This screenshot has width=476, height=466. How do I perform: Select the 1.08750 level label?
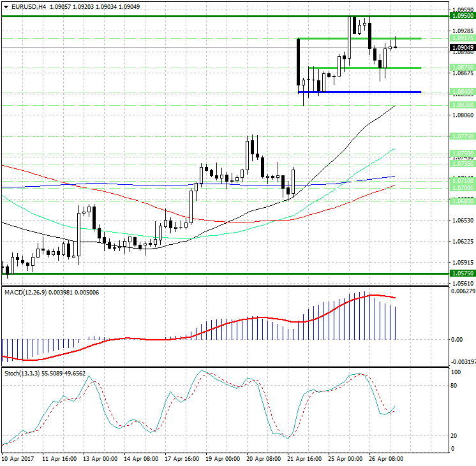pyautogui.click(x=463, y=68)
